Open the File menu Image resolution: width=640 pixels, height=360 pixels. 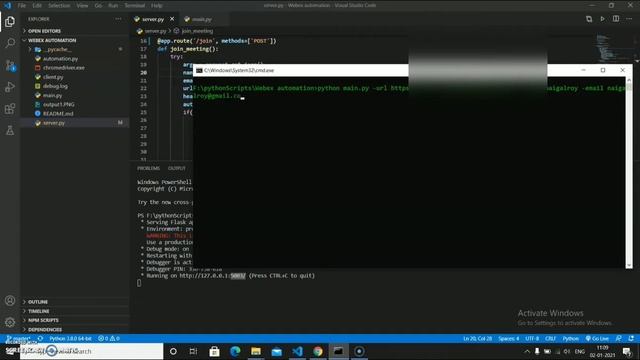click(x=22, y=5)
